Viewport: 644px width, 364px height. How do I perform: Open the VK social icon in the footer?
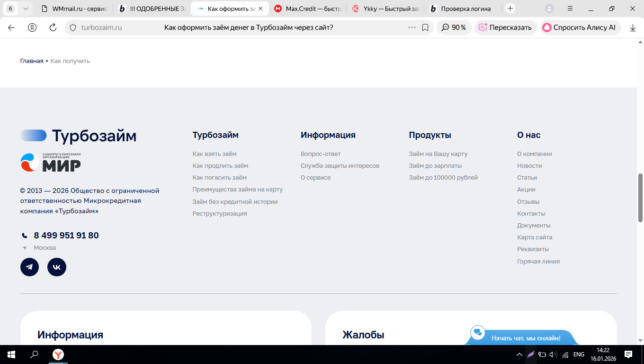(57, 267)
